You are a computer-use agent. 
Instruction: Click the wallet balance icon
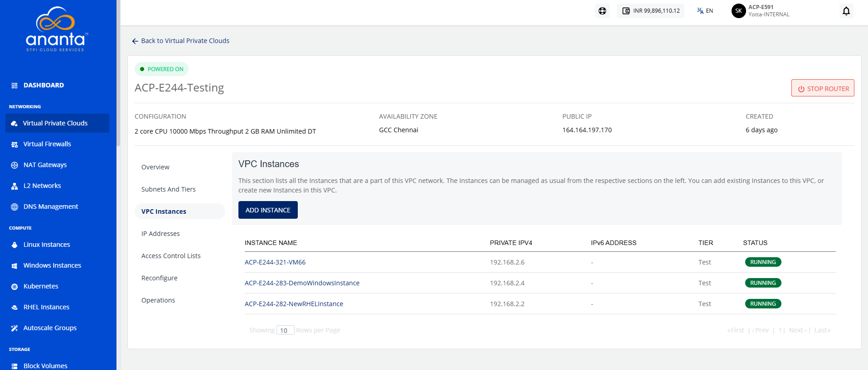626,11
